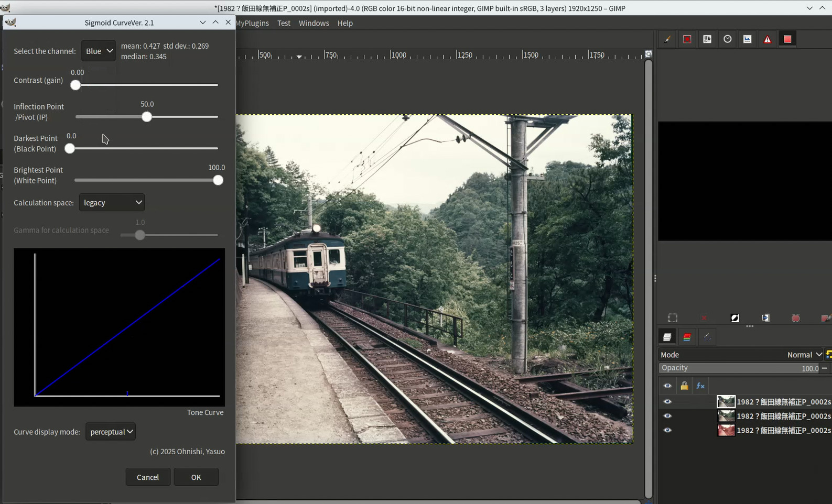Viewport: 832px width, 504px height.
Task: Open the Help menu
Action: coord(344,23)
